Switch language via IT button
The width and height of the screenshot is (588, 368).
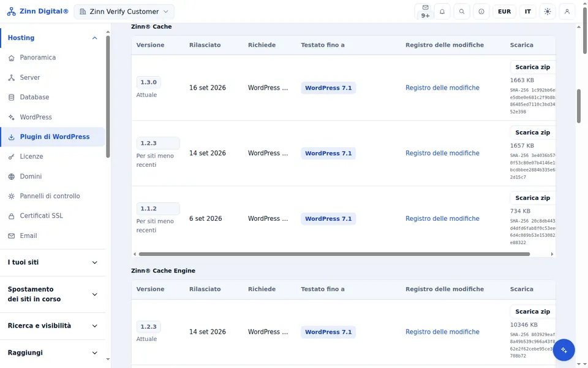pyautogui.click(x=527, y=12)
